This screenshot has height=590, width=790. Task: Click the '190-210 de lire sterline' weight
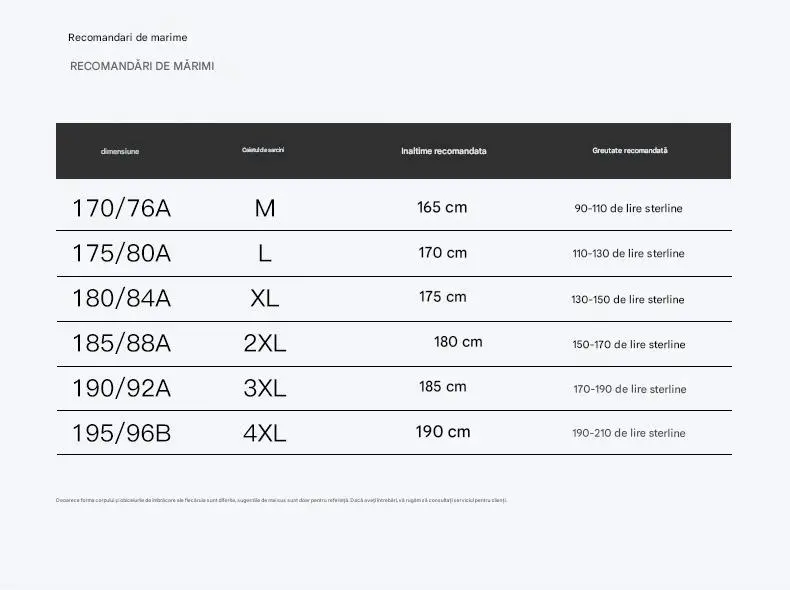(x=629, y=433)
